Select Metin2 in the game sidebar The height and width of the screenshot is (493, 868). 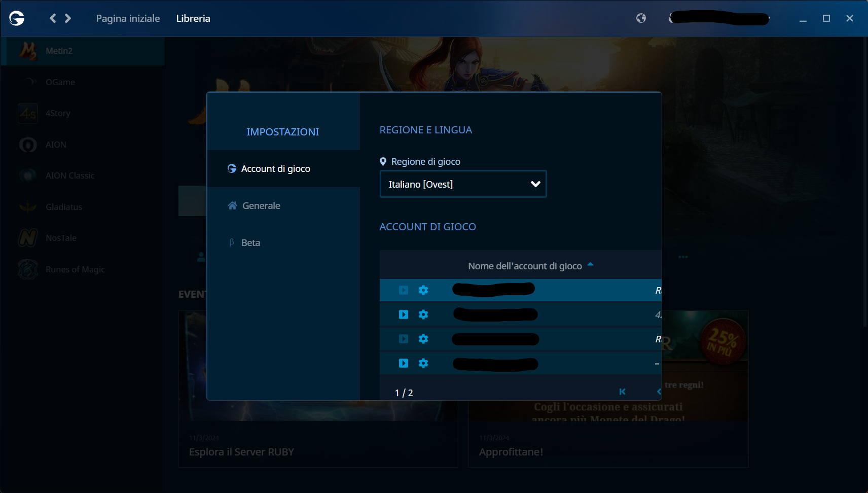pos(83,51)
